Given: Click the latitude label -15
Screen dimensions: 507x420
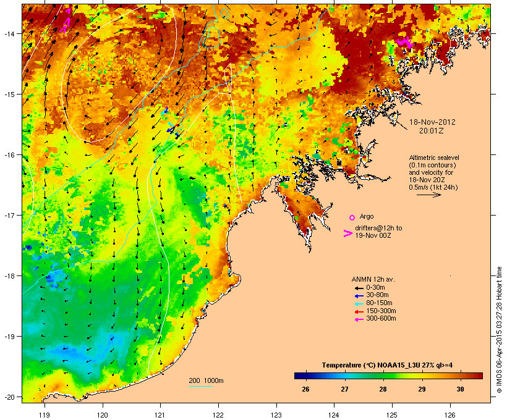Looking at the screenshot, I should pyautogui.click(x=9, y=94).
